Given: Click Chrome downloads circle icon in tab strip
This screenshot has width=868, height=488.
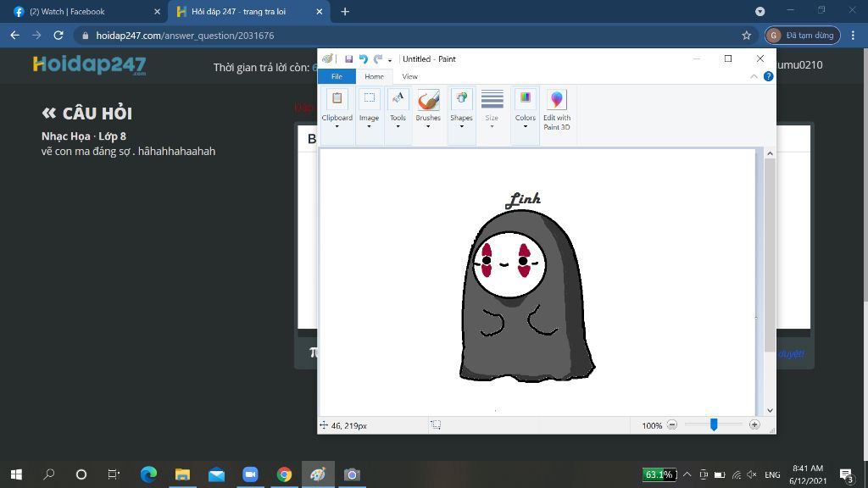Looking at the screenshot, I should [x=760, y=12].
